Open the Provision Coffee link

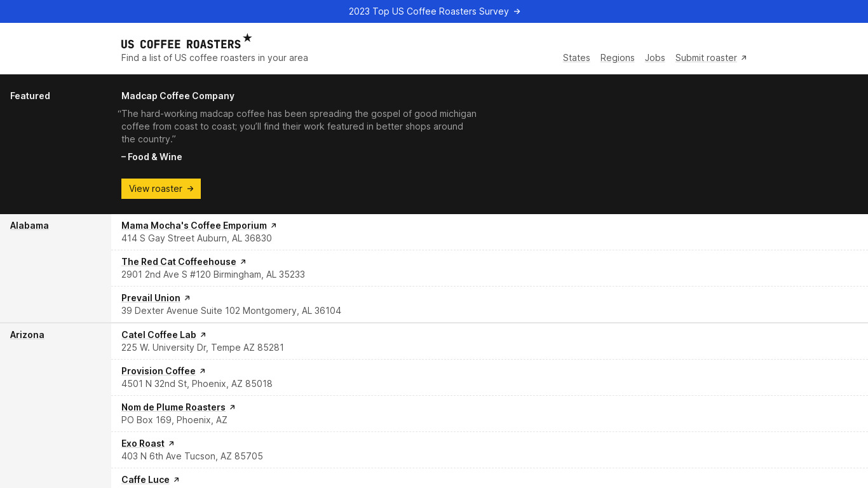click(x=158, y=371)
